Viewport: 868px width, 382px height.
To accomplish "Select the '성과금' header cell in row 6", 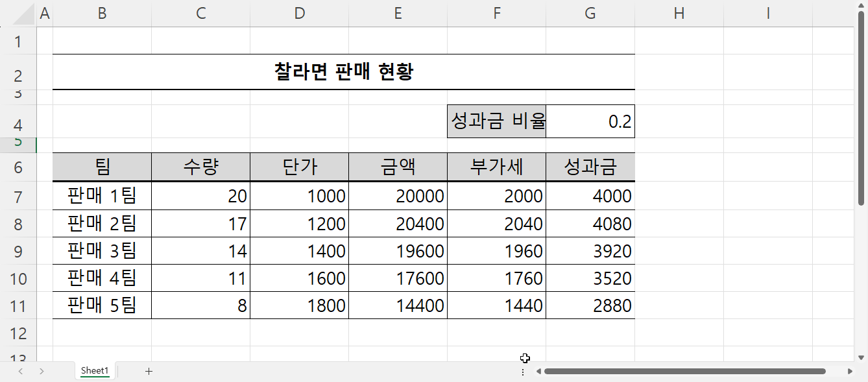I will pos(590,167).
